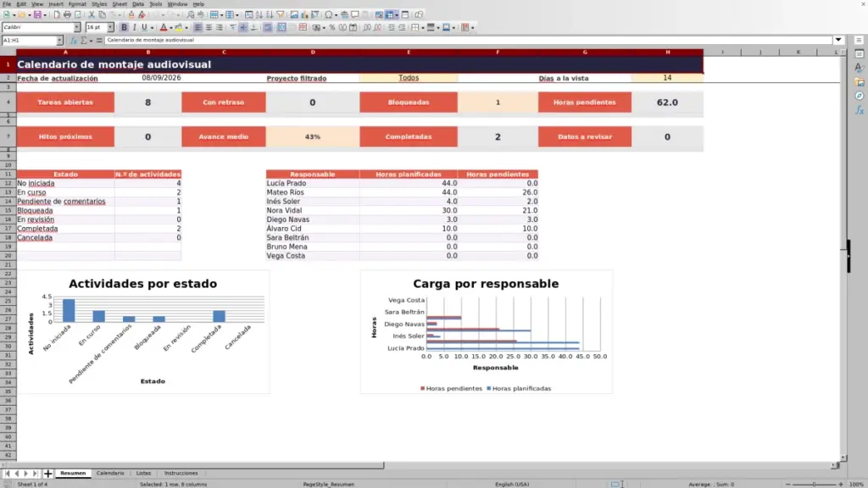Toggle bold formatting
The width and height of the screenshot is (868, 488).
pos(124,27)
